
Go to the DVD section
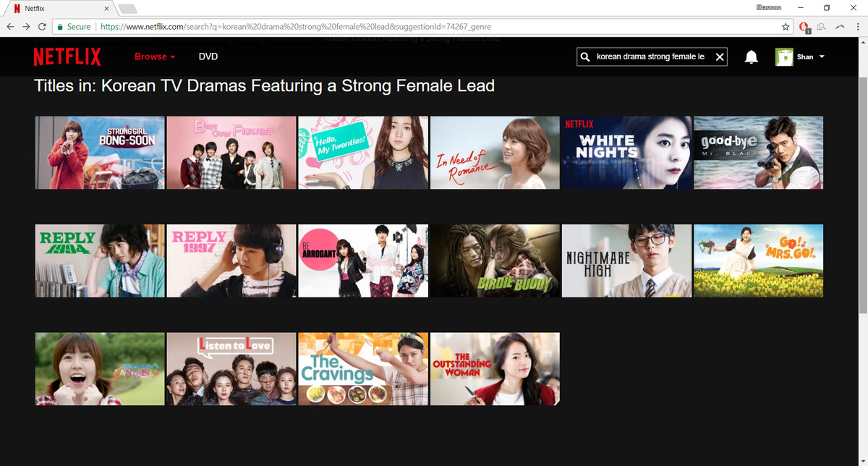point(208,56)
